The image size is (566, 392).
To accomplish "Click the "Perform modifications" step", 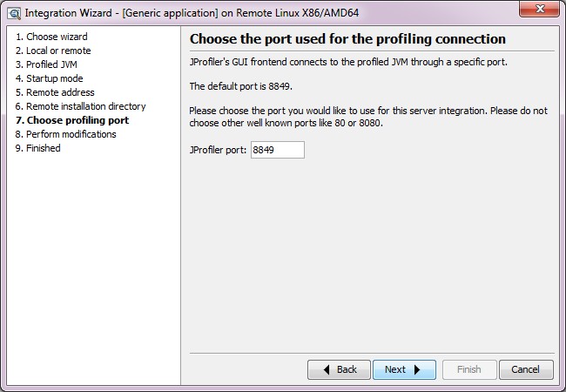I will click(x=65, y=134).
